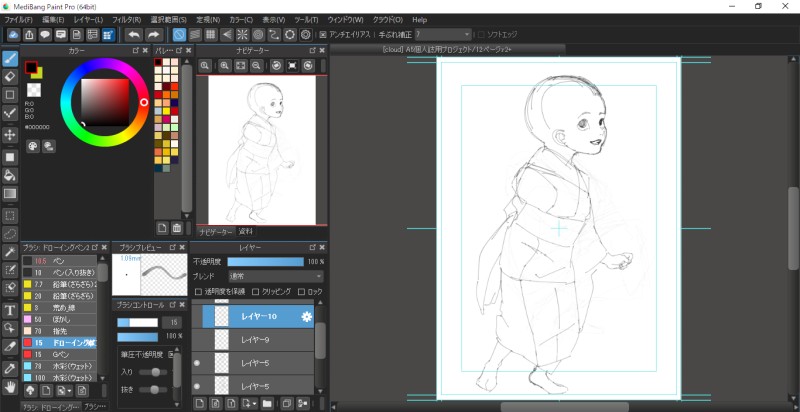The width and height of the screenshot is (800, 412).
Task: Select the Move tool
Action: (x=10, y=135)
